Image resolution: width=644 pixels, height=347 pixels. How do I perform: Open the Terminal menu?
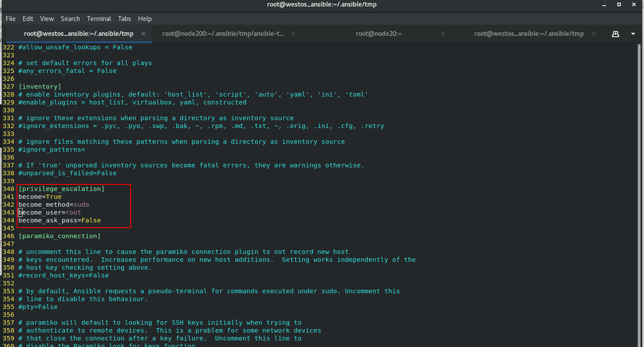[99, 19]
